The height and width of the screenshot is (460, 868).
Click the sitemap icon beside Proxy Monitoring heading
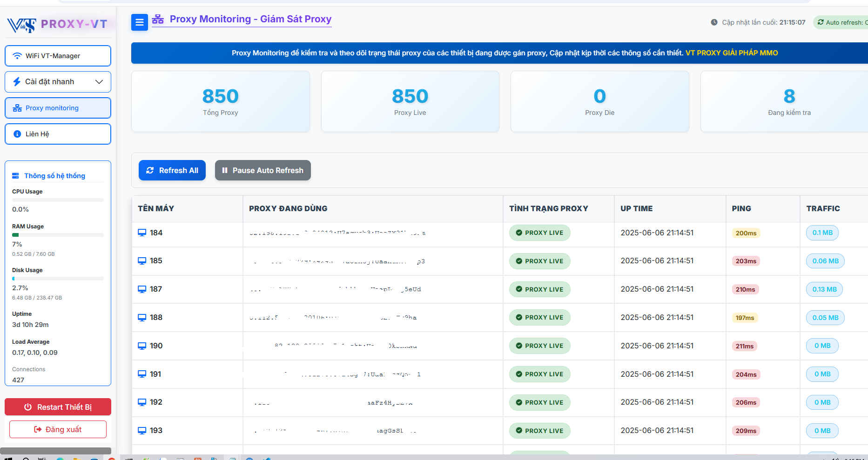click(157, 19)
